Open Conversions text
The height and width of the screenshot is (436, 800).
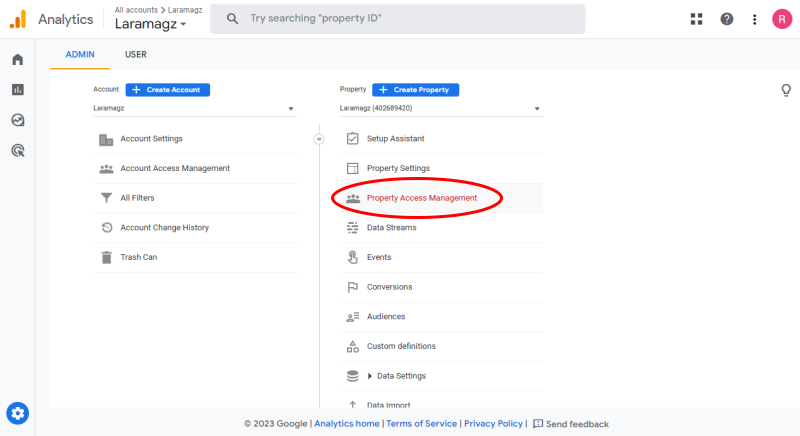click(x=389, y=287)
